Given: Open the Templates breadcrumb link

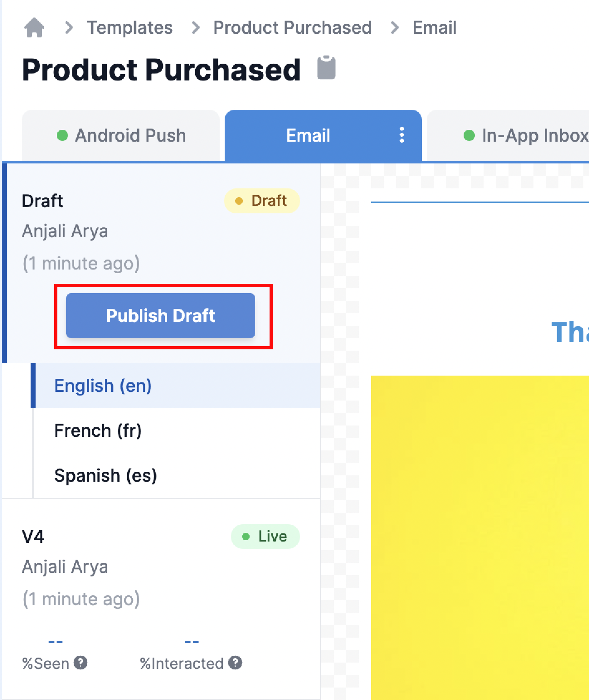Looking at the screenshot, I should tap(130, 27).
